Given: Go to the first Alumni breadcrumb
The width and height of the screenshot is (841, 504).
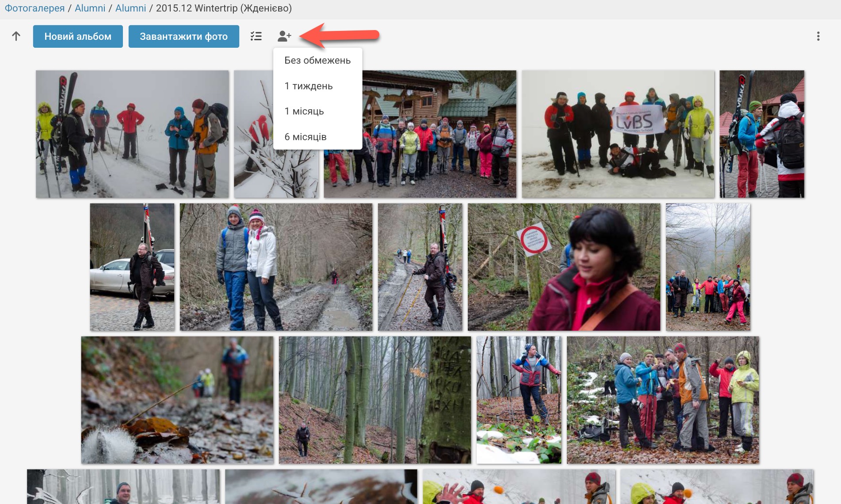Looking at the screenshot, I should click(x=90, y=8).
